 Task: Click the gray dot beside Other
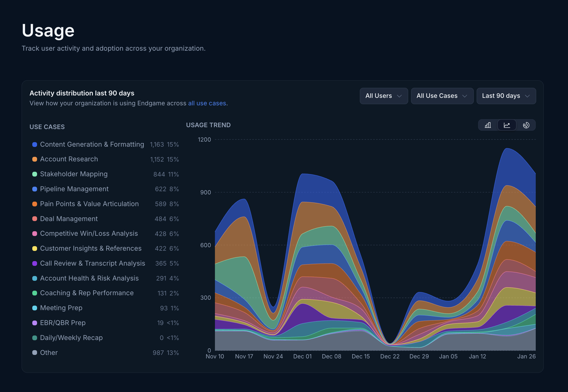(34, 353)
